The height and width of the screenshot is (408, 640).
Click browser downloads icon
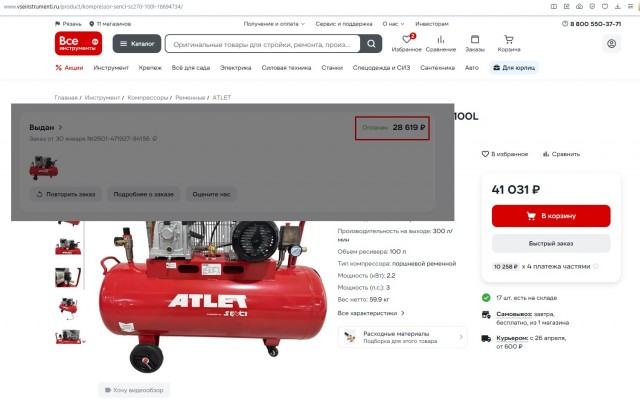coord(618,7)
